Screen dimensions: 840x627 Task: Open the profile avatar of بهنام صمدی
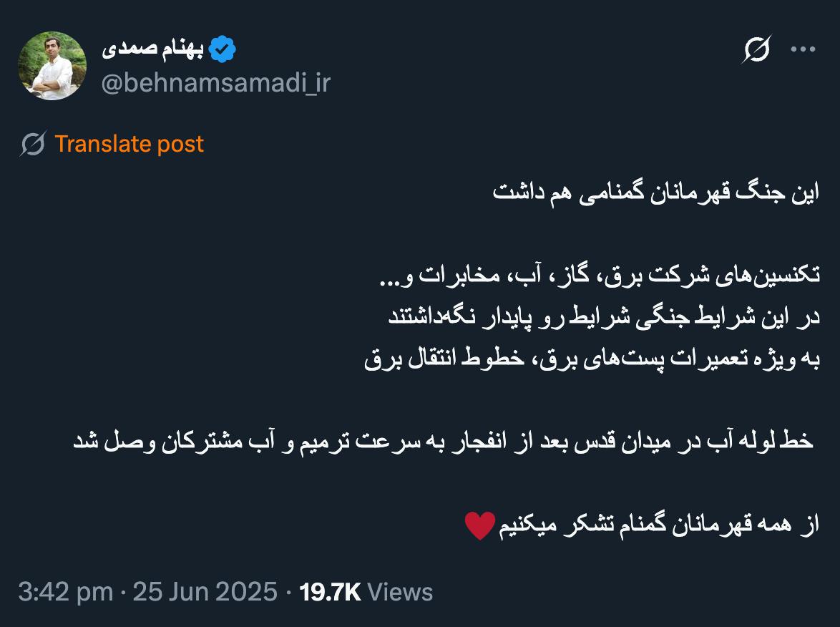coord(52,66)
